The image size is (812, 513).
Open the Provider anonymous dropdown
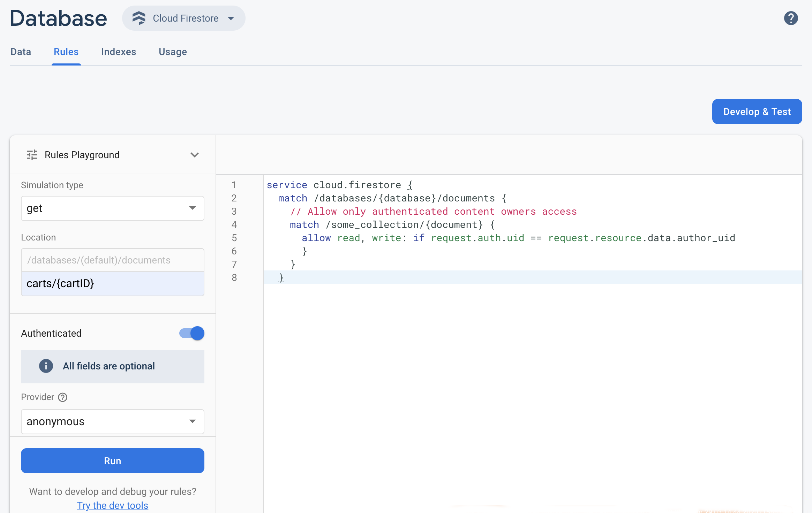point(112,422)
